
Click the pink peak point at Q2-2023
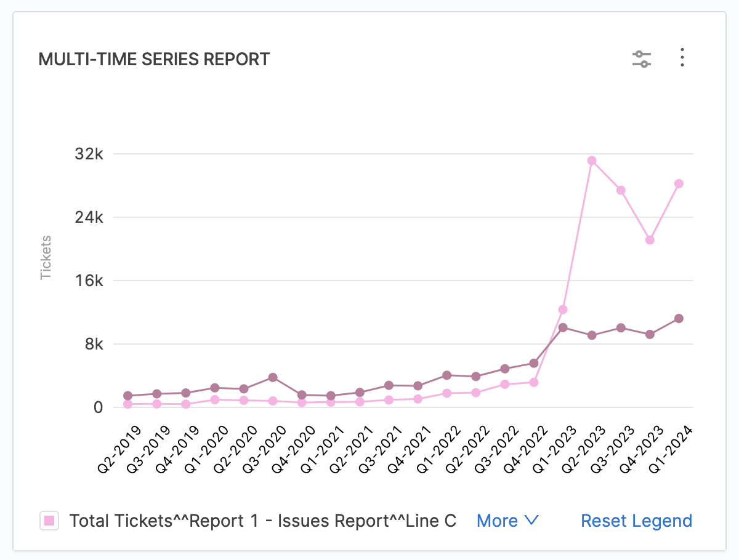click(x=592, y=161)
